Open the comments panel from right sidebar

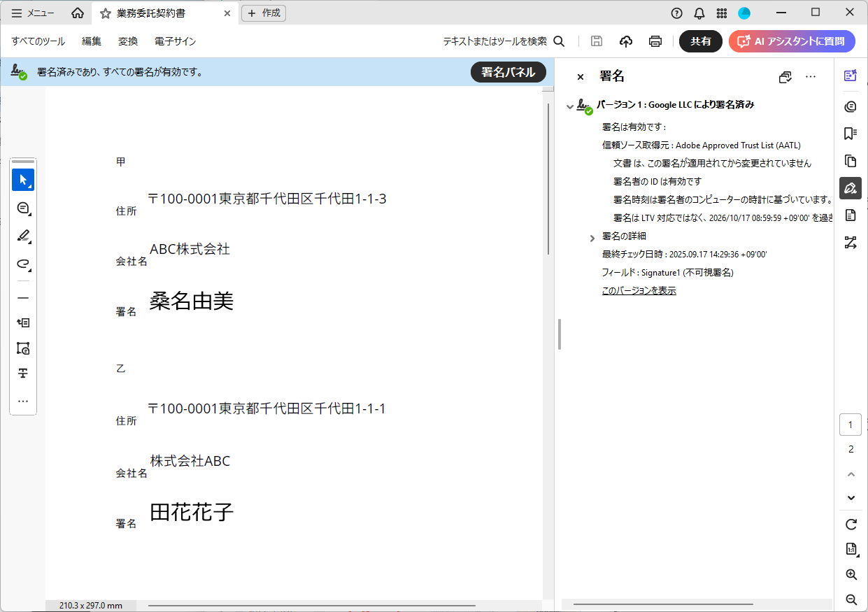[851, 106]
